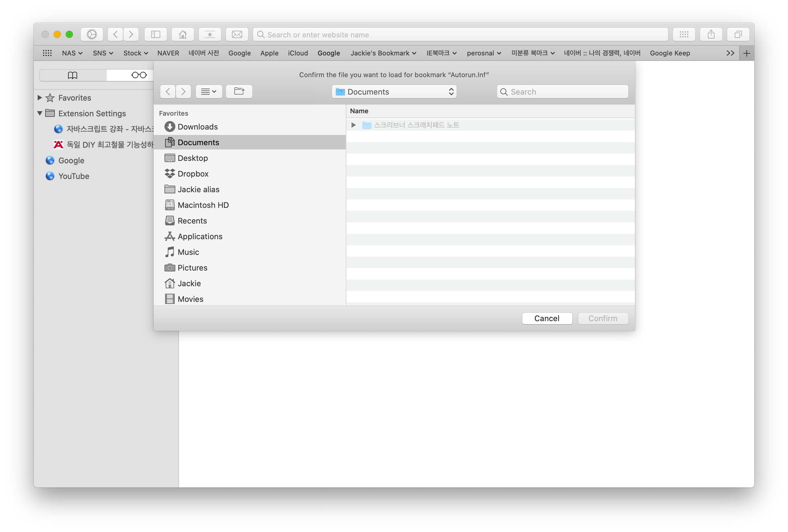Open the mail envelope toolbar icon
This screenshot has height=532, width=788.
pos(237,35)
